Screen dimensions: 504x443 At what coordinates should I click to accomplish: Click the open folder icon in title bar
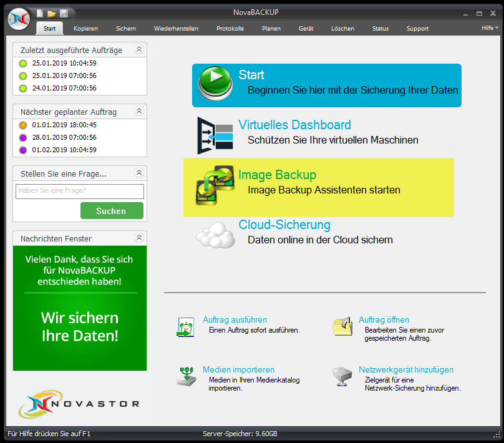51,14
